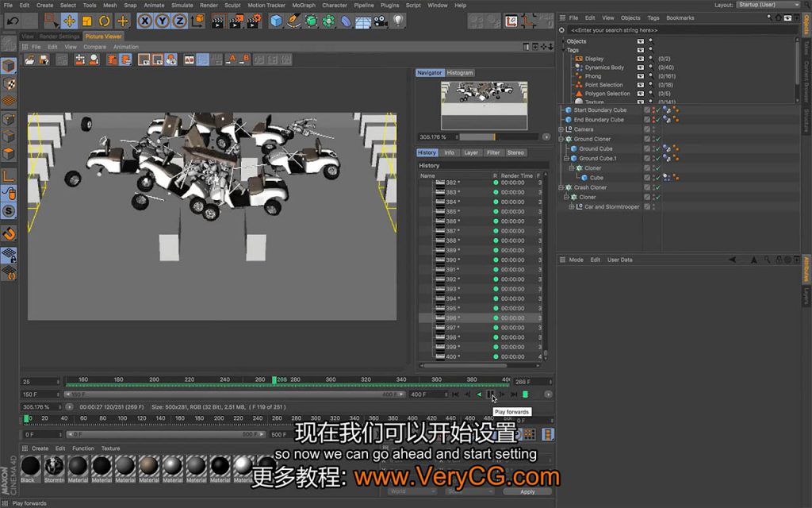Image resolution: width=812 pixels, height=508 pixels.
Task: Select the Rotate tool icon
Action: point(105,21)
